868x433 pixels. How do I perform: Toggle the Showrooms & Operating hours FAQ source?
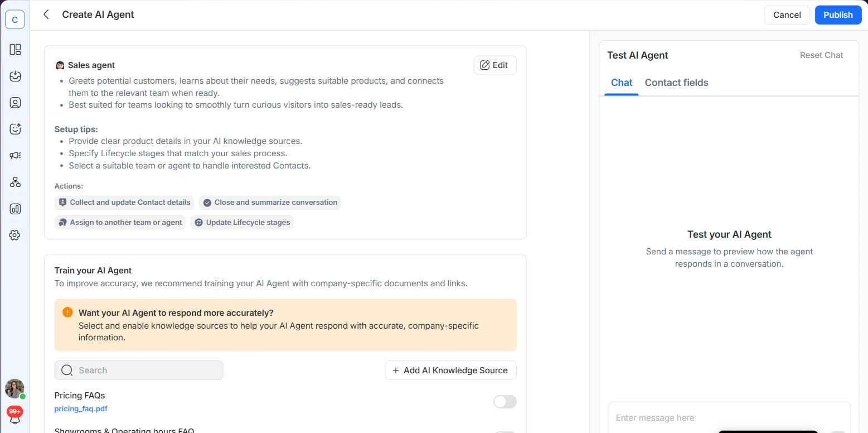point(505,431)
